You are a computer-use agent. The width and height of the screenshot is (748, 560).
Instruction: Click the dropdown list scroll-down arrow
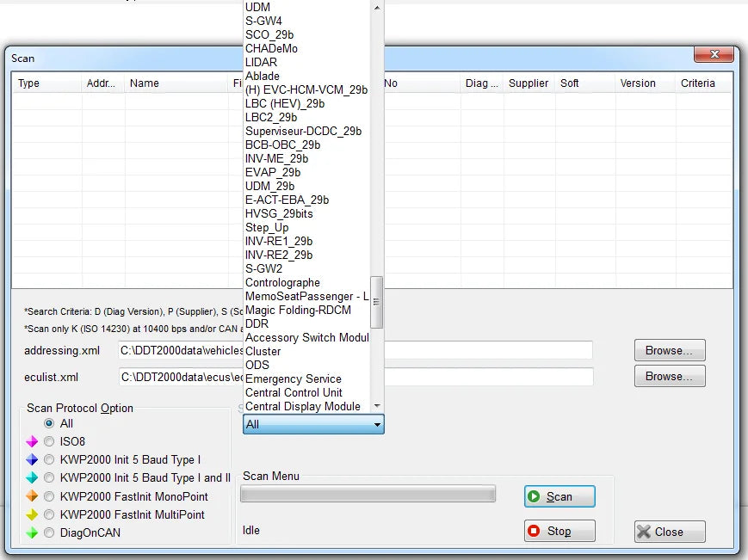point(377,406)
